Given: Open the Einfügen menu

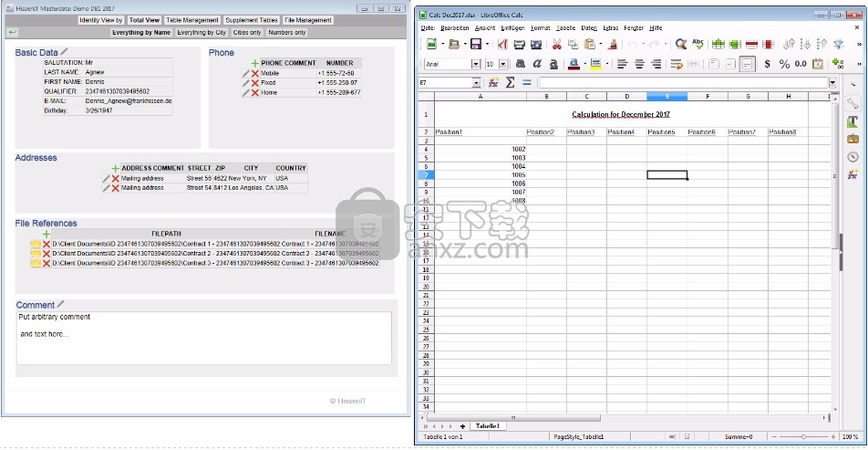Looking at the screenshot, I should tap(512, 27).
